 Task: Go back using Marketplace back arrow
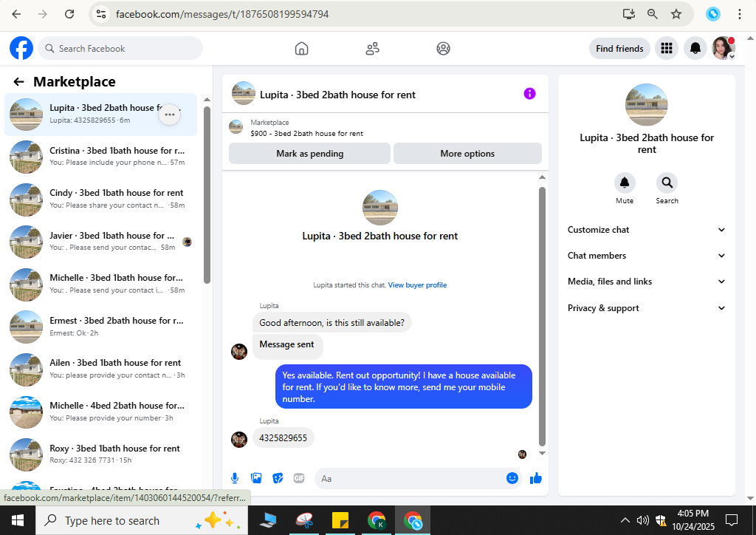pyautogui.click(x=18, y=81)
